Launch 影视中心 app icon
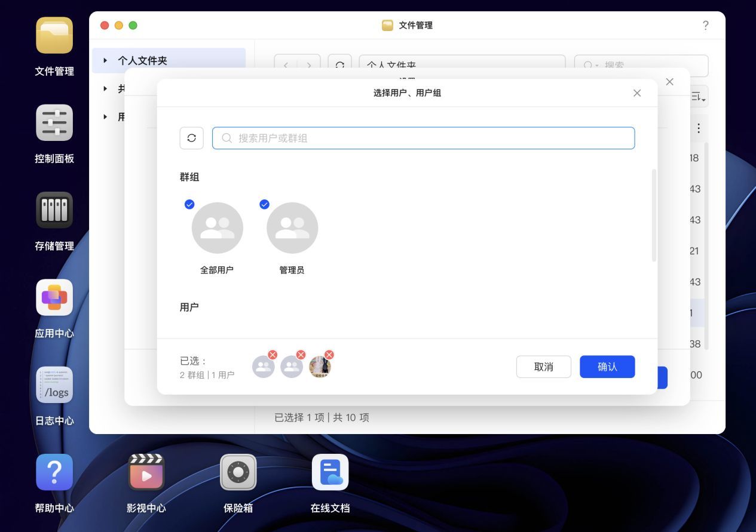Viewport: 756px width, 532px height. [146, 472]
